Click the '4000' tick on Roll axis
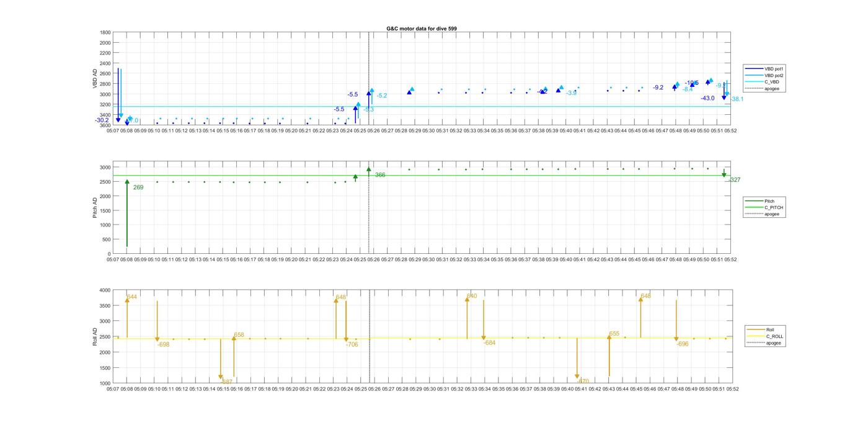 click(x=105, y=290)
